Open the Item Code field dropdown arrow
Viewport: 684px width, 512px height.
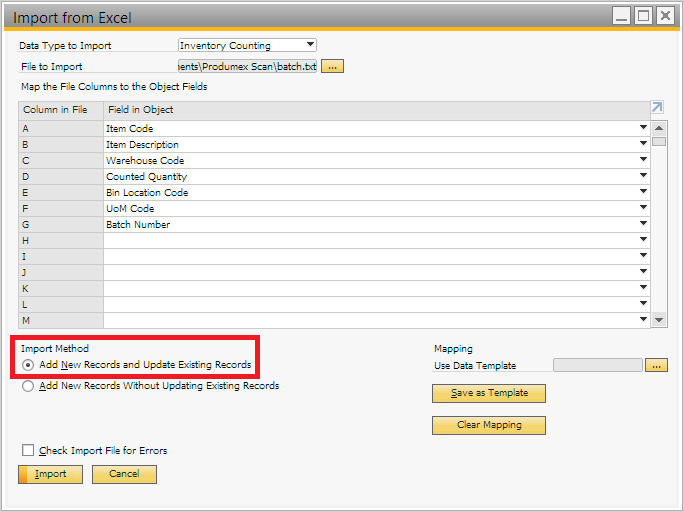coord(643,128)
